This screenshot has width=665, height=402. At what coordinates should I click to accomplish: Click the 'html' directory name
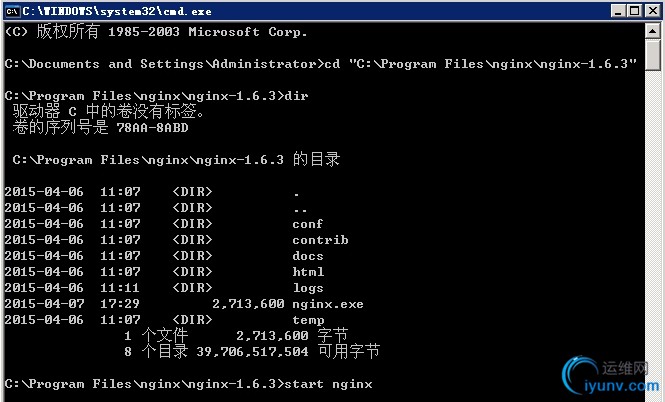[x=308, y=272]
